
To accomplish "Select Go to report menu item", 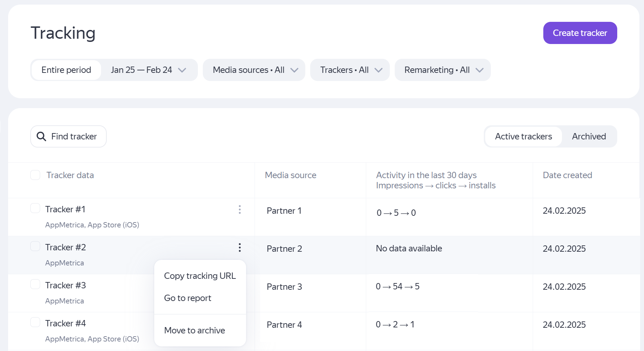I will (188, 298).
